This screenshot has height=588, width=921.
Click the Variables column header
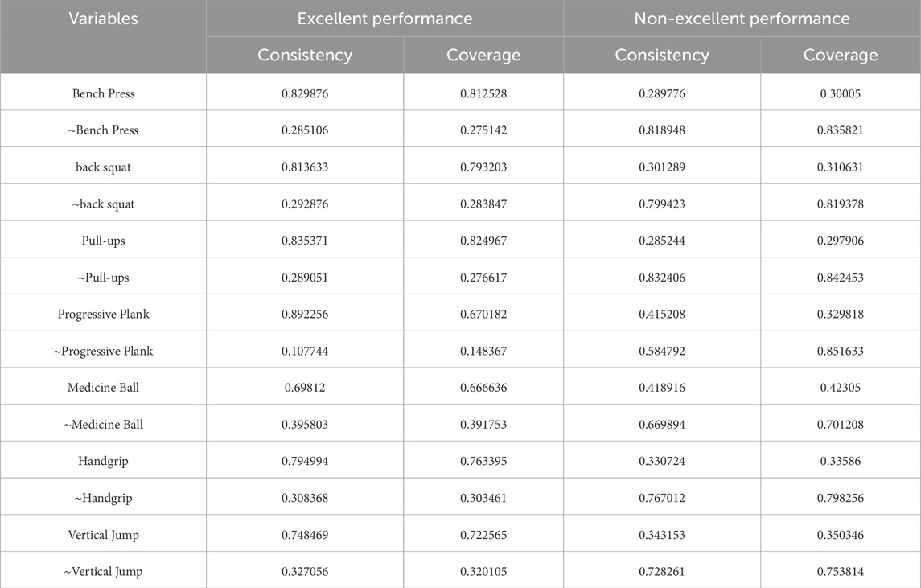(103, 18)
